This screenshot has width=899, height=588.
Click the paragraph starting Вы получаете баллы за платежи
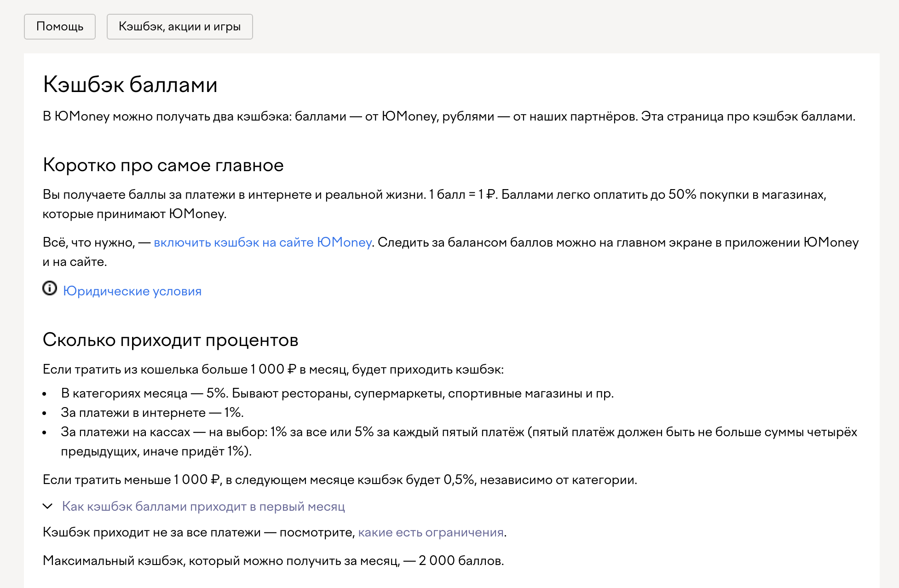click(434, 204)
